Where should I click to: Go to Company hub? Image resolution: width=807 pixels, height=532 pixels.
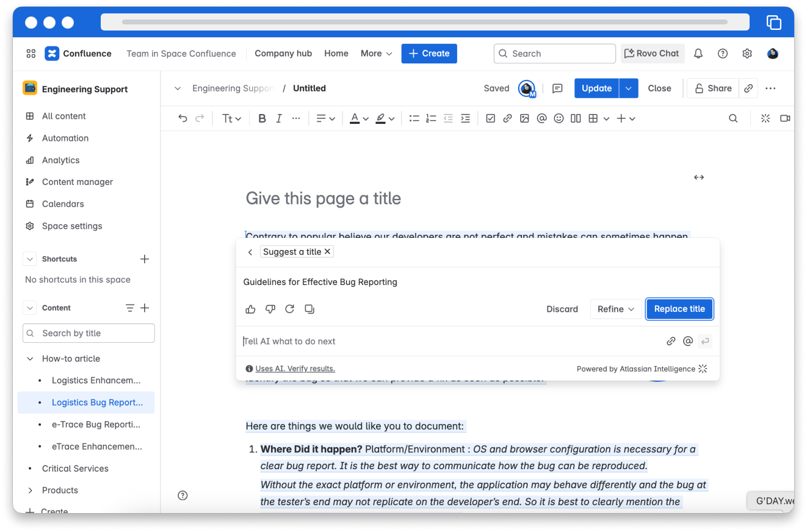click(283, 54)
